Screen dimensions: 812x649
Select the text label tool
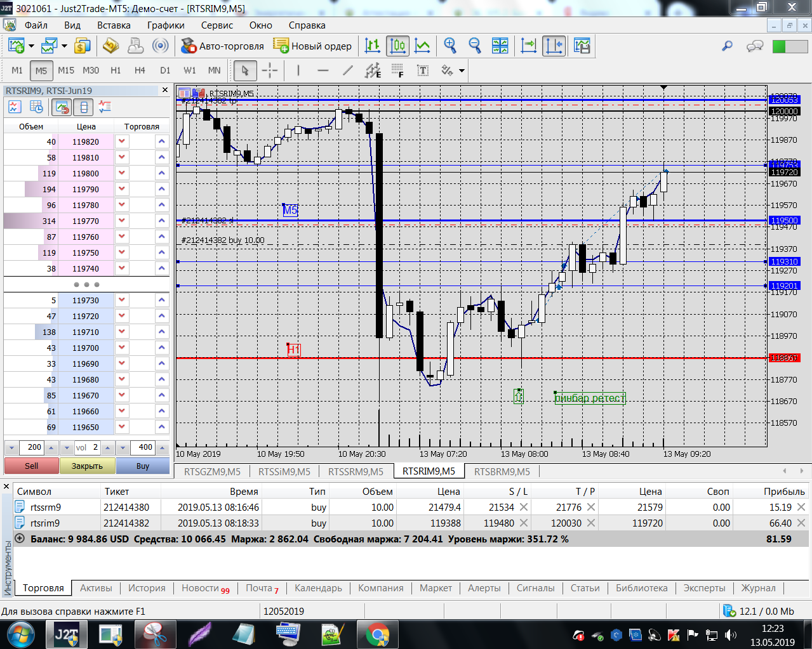(422, 70)
